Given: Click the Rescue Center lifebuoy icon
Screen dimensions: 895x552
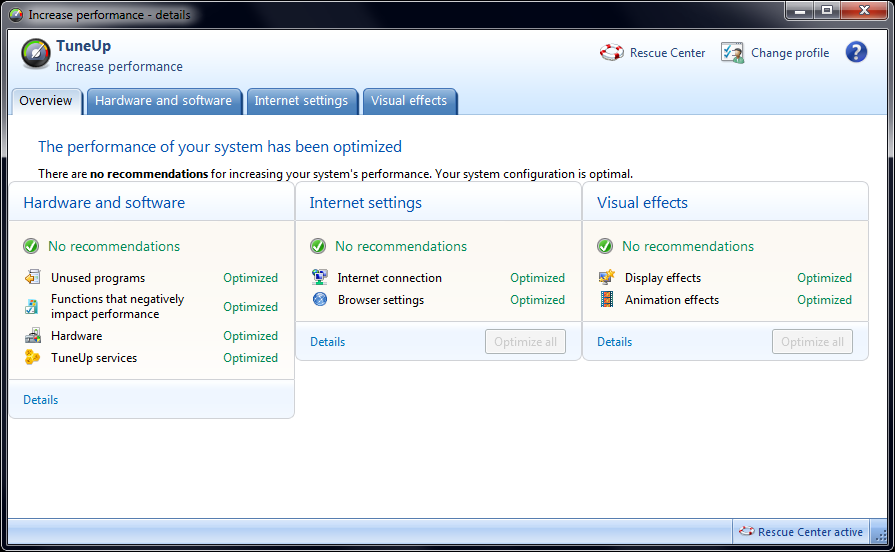Looking at the screenshot, I should tap(611, 53).
